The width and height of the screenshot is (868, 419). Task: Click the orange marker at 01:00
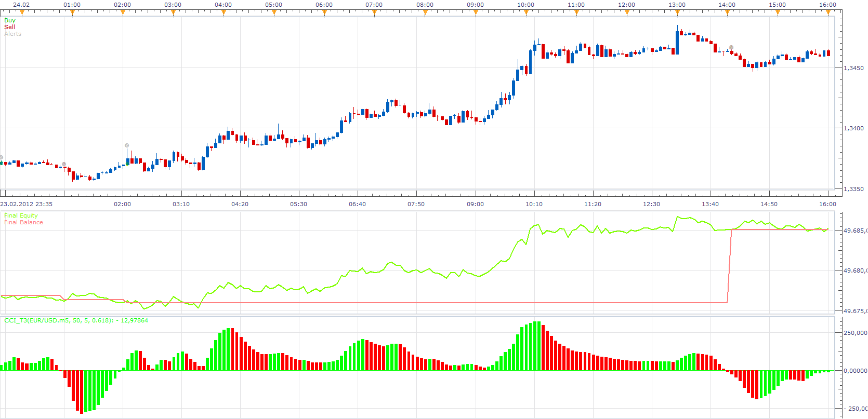coord(72,12)
